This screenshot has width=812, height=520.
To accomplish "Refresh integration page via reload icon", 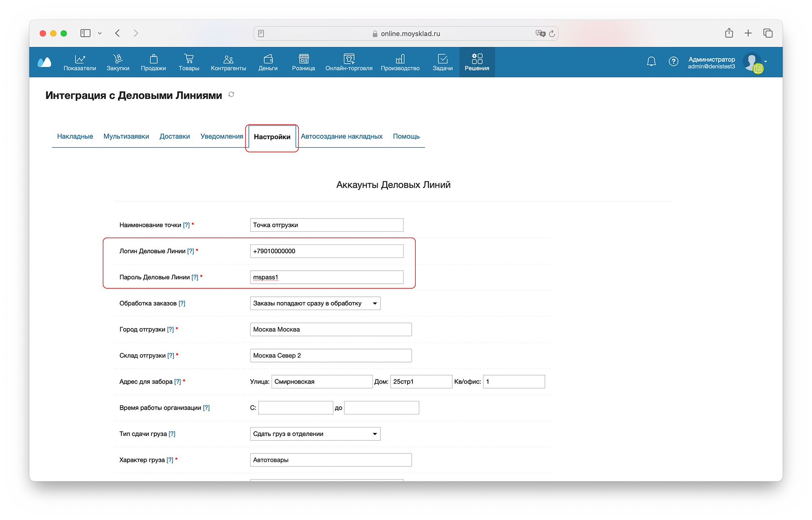I will [x=231, y=95].
